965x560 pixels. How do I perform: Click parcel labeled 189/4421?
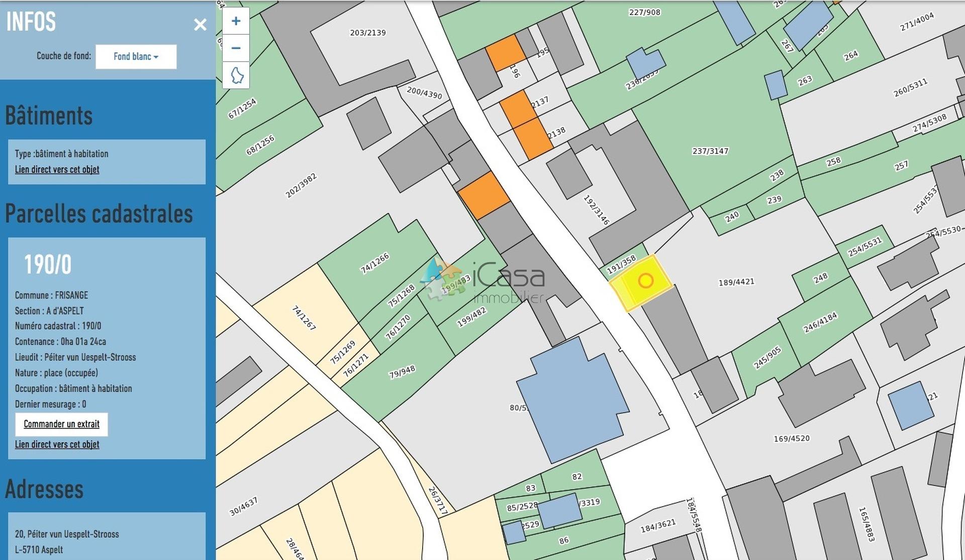pos(736,282)
